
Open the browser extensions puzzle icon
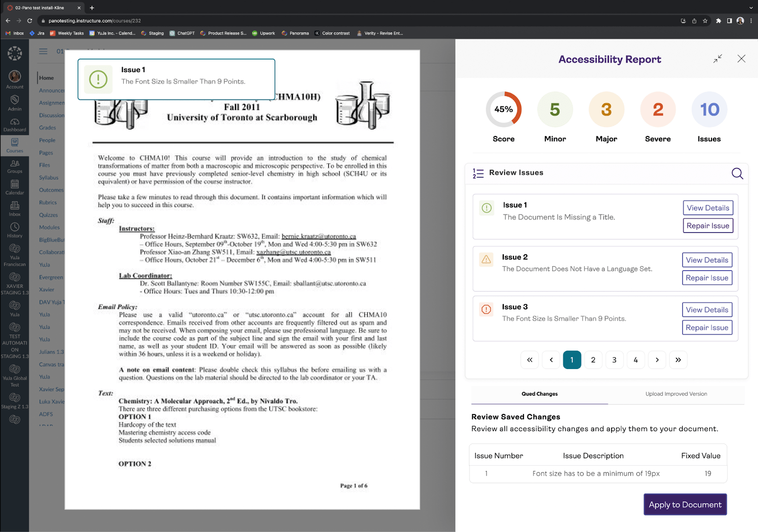click(x=718, y=21)
